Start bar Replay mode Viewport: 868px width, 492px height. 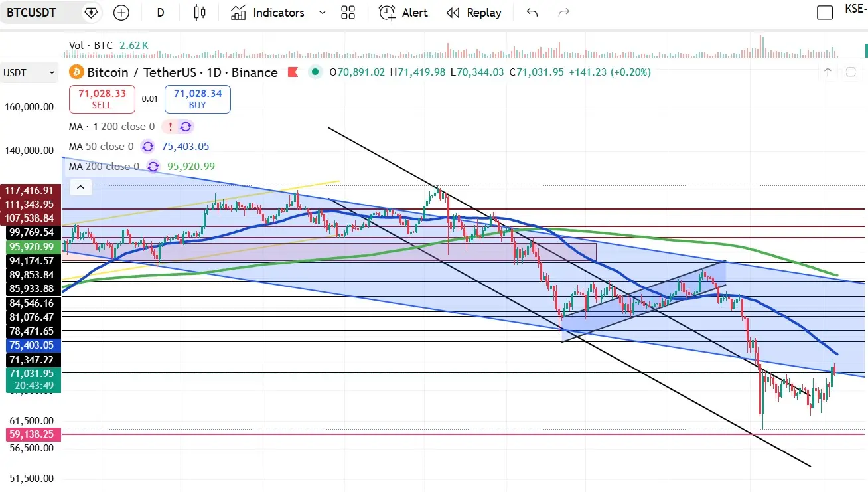click(x=474, y=13)
